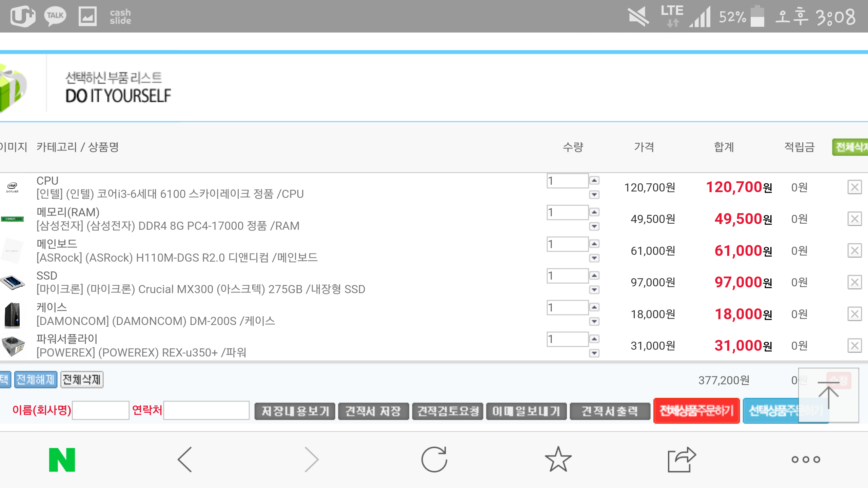This screenshot has width=868, height=488.
Task: Click the 견적서 저장 button
Action: point(373,411)
